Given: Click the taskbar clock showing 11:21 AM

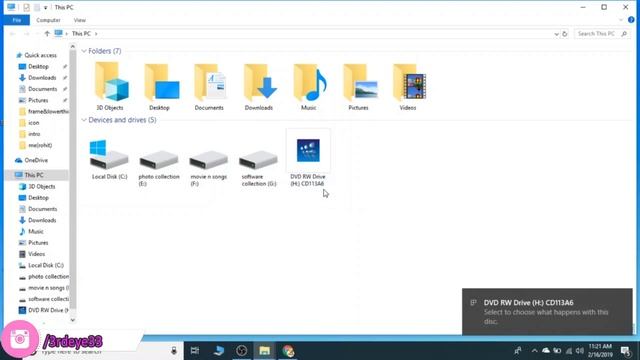Looking at the screenshot, I should (x=600, y=351).
